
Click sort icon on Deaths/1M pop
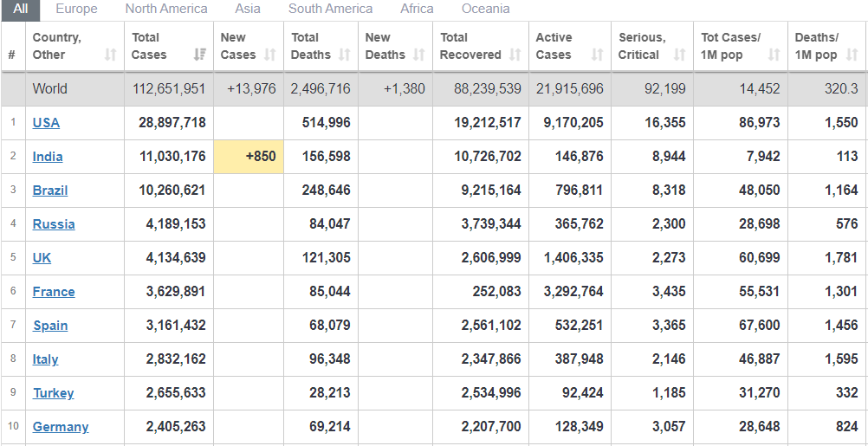coord(852,55)
